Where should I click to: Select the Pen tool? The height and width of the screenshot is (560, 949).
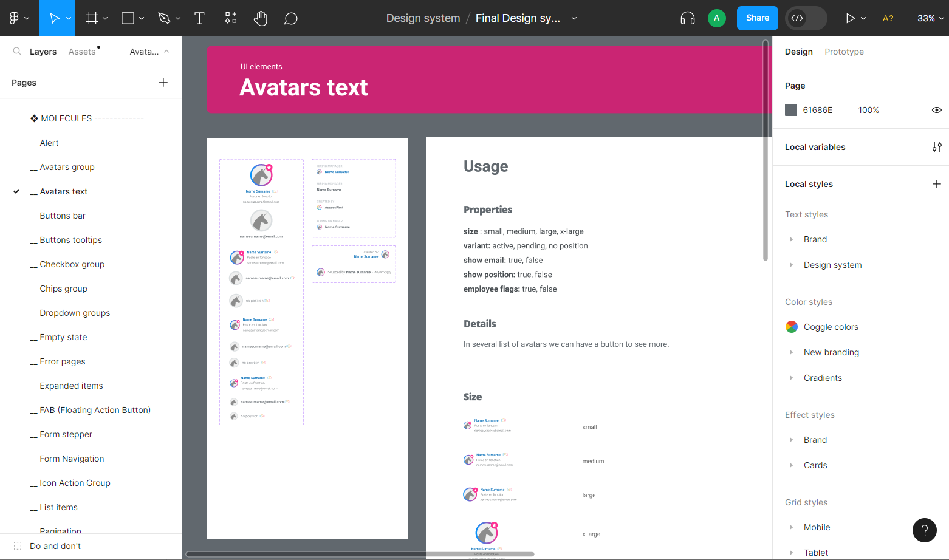[164, 18]
